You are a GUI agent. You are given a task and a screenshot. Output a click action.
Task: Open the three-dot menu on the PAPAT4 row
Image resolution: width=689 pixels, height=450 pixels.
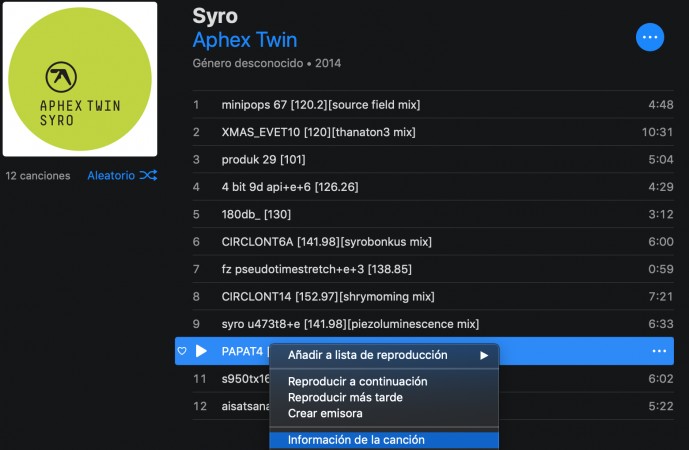(x=658, y=351)
